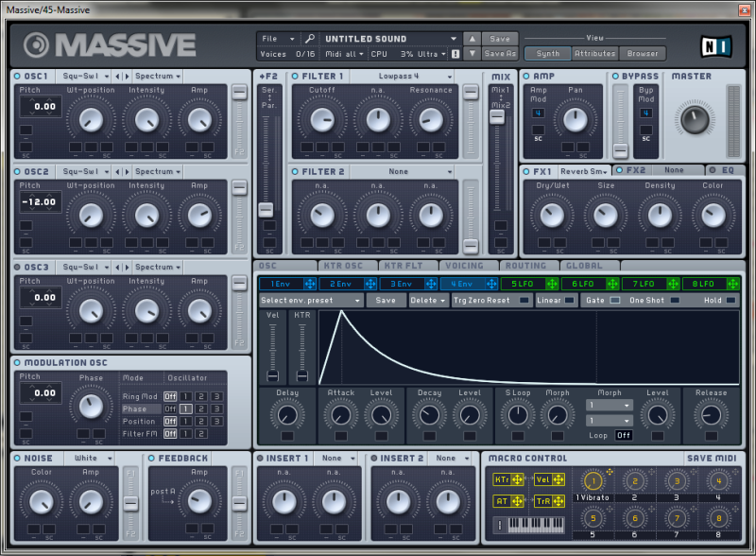Click the 4 Env blue drag handle

[x=491, y=284]
